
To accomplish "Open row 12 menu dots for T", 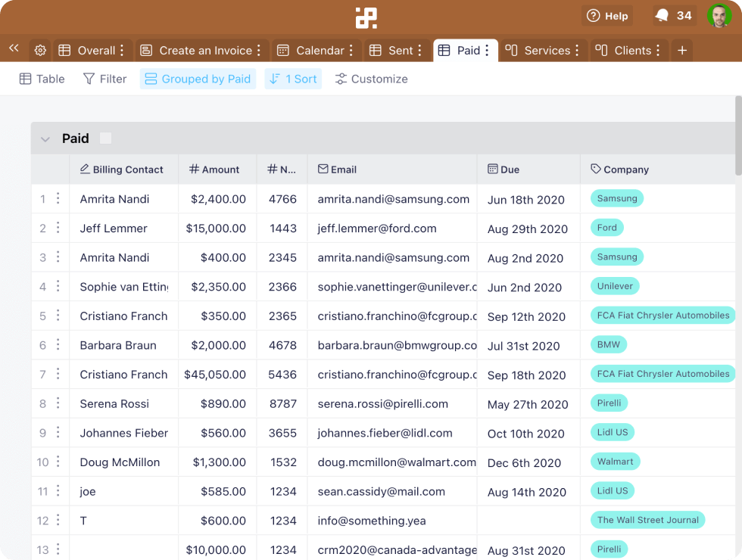I will pos(58,520).
